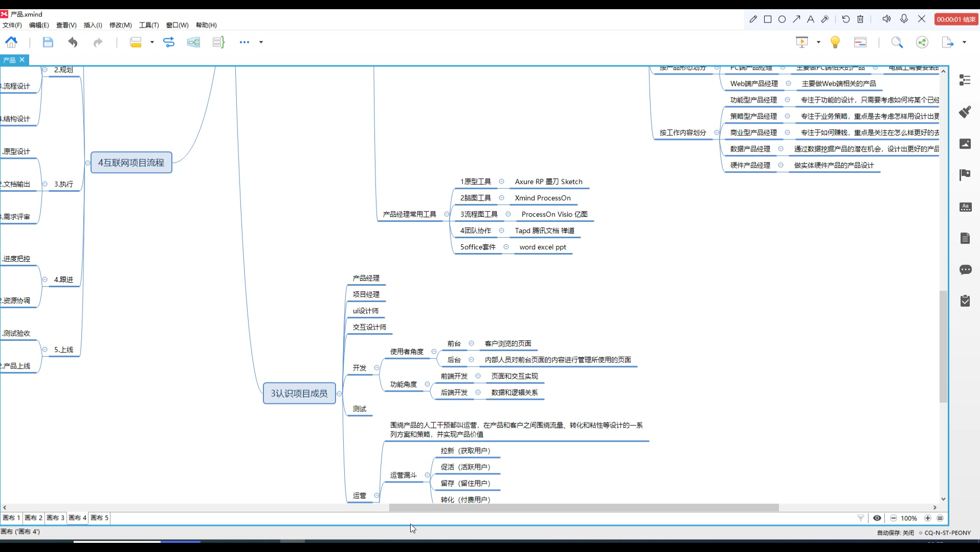This screenshot has width=980, height=552.
Task: Open the 编辑(E) menu
Action: click(x=39, y=25)
